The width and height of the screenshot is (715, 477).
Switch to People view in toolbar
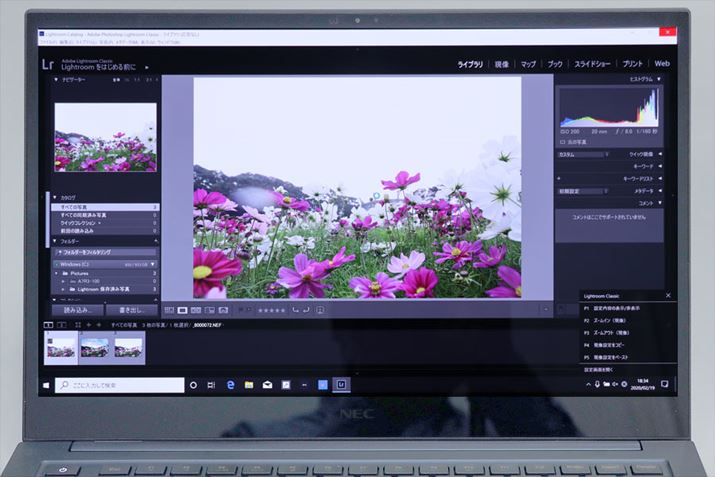coord(223,310)
